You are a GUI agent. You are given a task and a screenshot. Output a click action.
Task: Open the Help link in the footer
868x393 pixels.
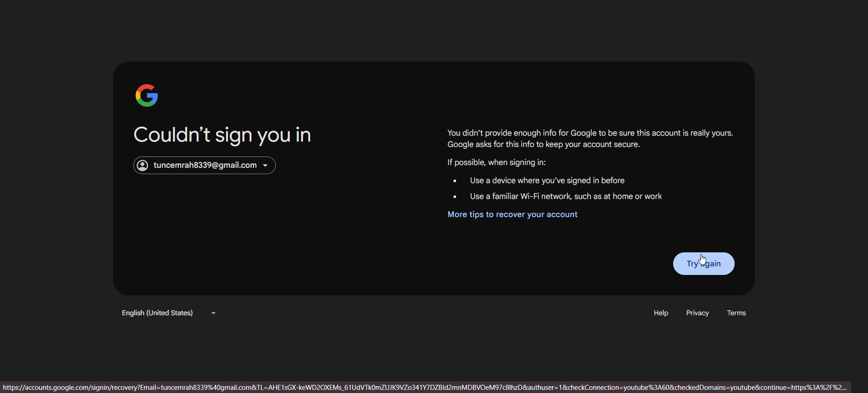[660, 313]
